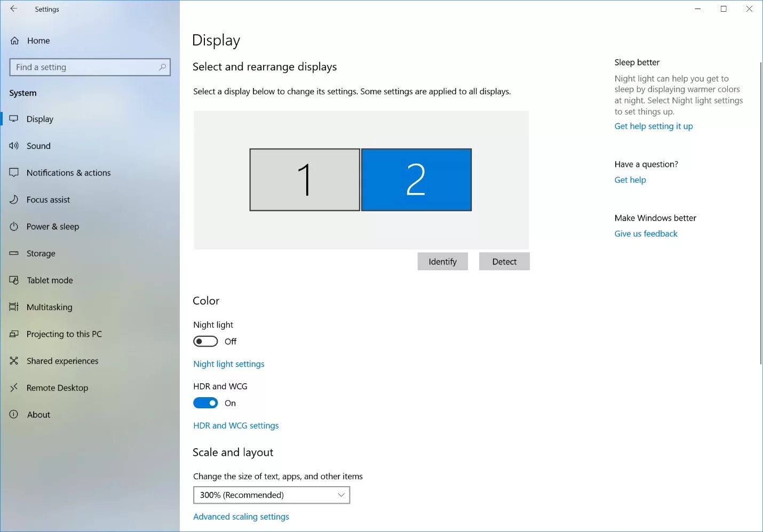Image resolution: width=763 pixels, height=532 pixels.
Task: Click the back arrow in Settings
Action: [x=14, y=9]
